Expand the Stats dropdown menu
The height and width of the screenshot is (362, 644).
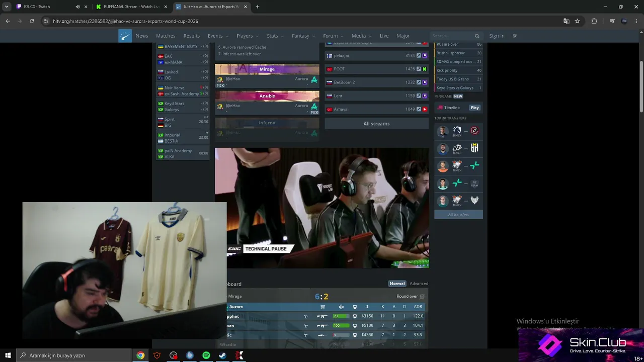click(275, 36)
